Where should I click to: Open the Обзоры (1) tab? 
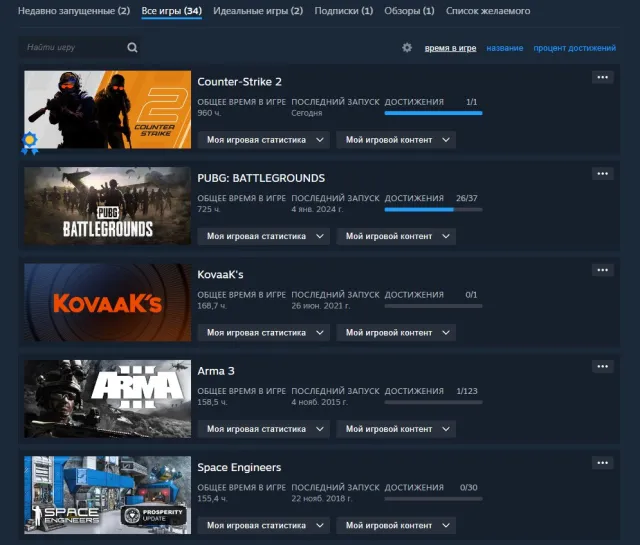point(409,11)
